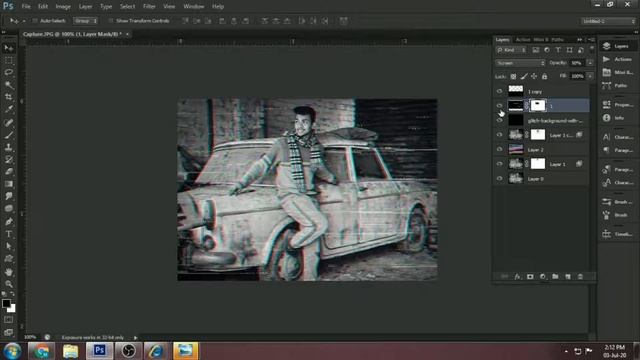
Task: Click the Lock all padlock icon
Action: (x=544, y=76)
